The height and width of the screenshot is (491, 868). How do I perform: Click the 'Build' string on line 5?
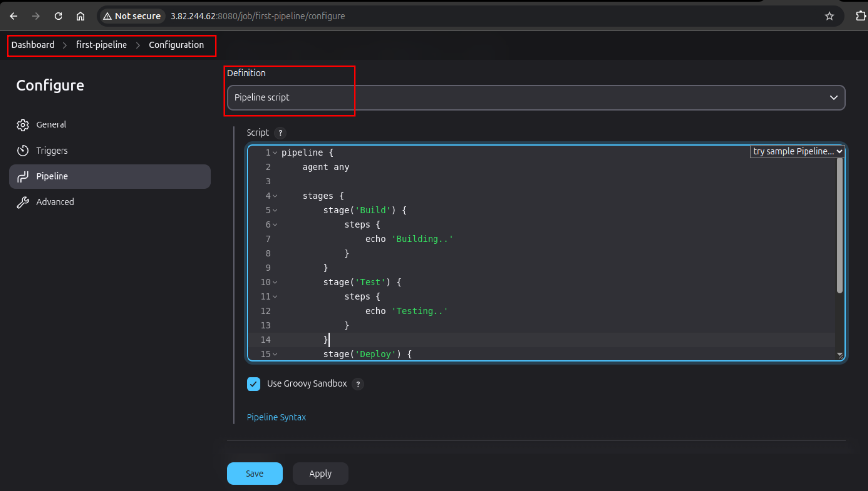click(x=372, y=210)
